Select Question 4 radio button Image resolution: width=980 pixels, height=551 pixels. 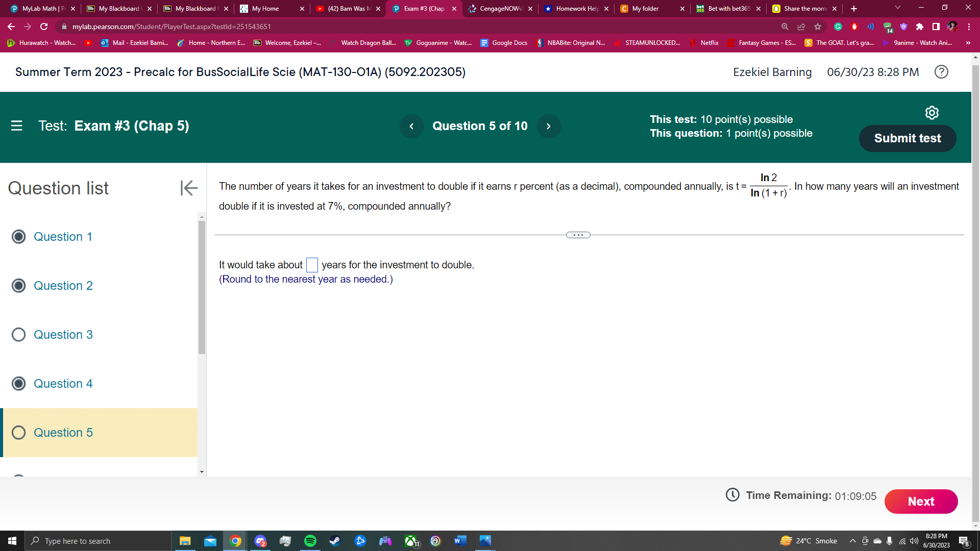click(x=19, y=384)
